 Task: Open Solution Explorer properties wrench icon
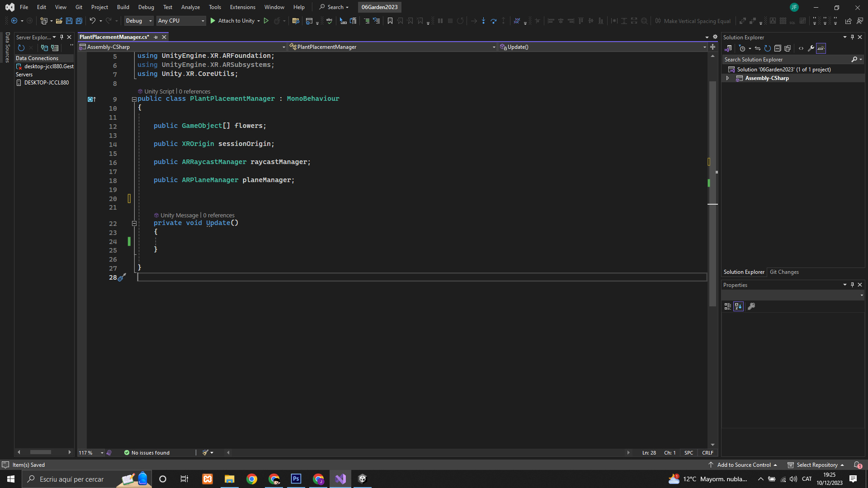pyautogui.click(x=811, y=48)
